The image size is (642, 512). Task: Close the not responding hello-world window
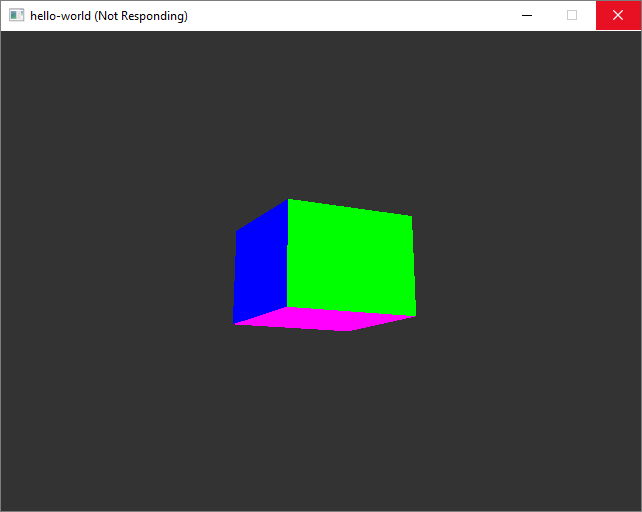coord(618,16)
